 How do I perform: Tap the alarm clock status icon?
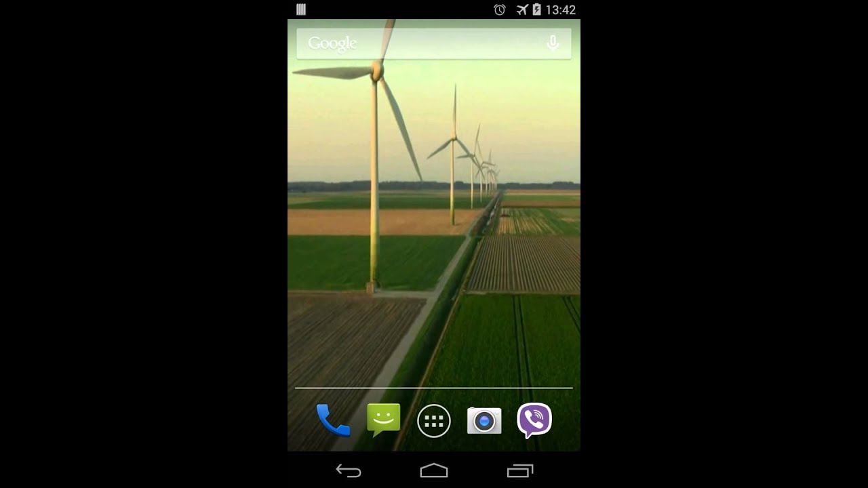point(500,9)
